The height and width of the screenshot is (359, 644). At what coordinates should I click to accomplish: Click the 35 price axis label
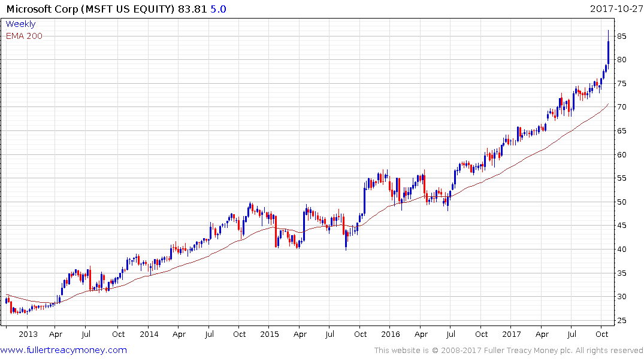pos(621,273)
